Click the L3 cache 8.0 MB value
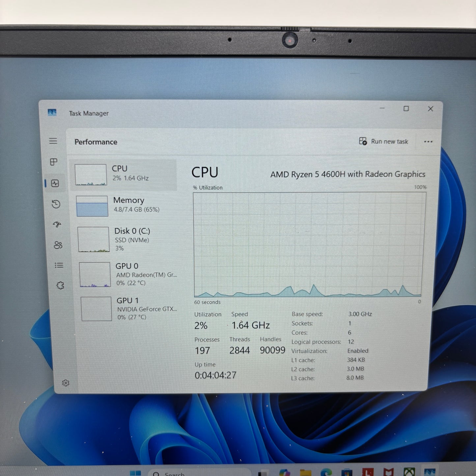This screenshot has width=476, height=476. click(x=355, y=378)
